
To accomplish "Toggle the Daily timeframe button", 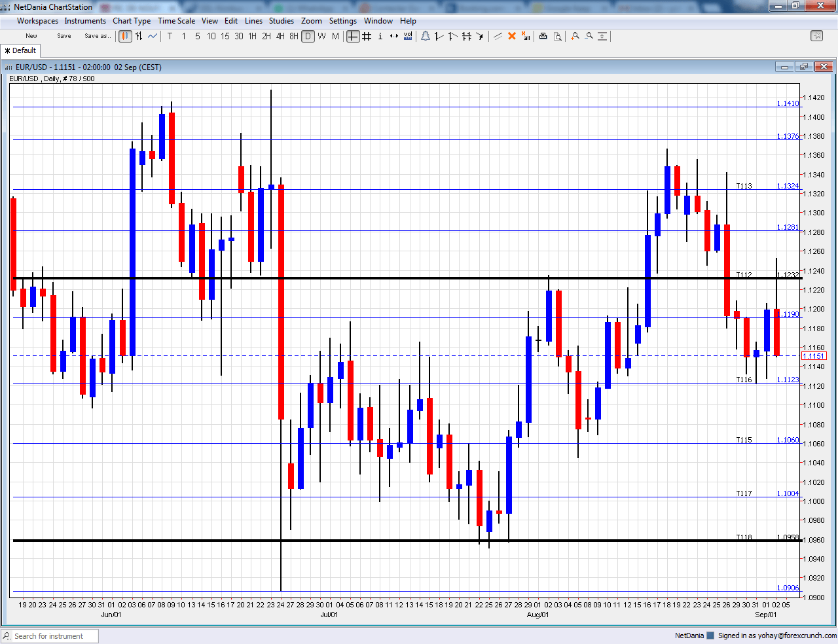I will (x=308, y=36).
